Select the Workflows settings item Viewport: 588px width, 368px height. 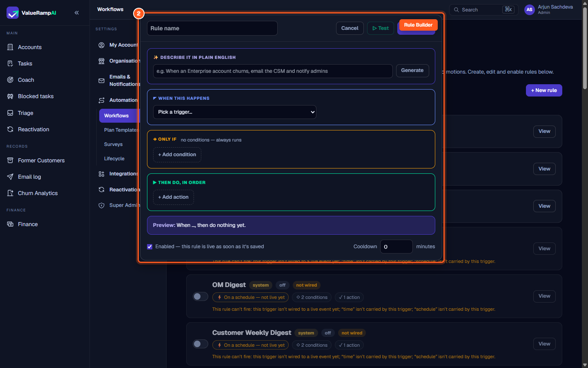120,116
